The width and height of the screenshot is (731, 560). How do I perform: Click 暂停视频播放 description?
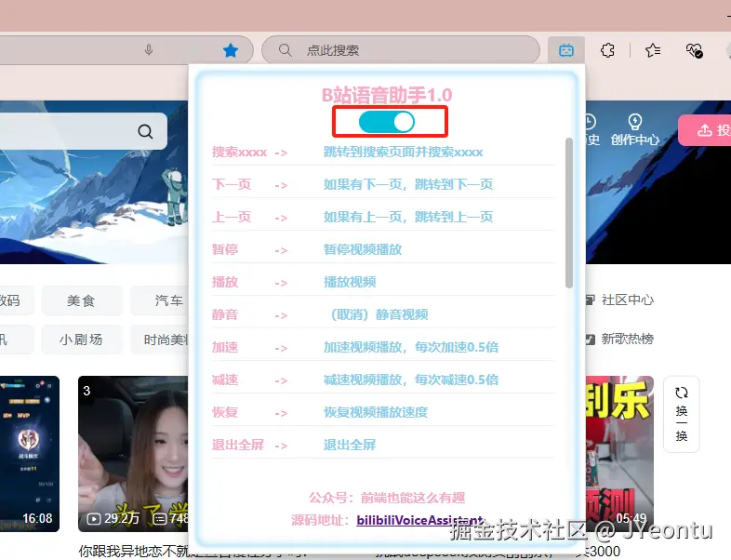pos(363,249)
